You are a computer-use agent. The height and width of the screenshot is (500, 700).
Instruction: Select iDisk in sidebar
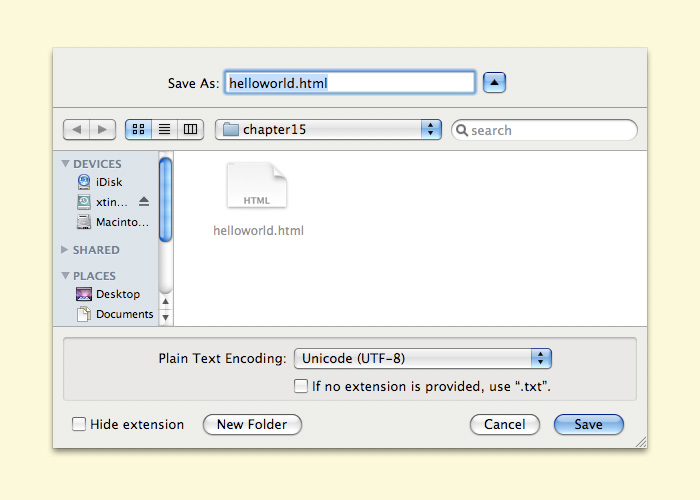108,182
